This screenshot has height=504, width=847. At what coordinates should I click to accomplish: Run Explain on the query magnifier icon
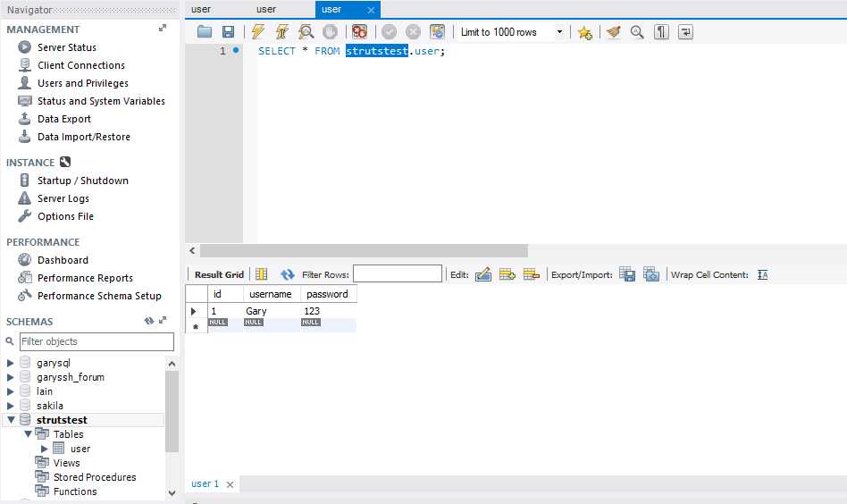[x=306, y=32]
